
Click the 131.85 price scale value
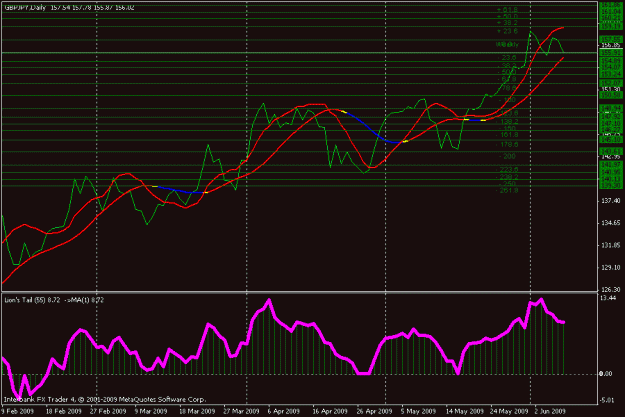coord(610,245)
